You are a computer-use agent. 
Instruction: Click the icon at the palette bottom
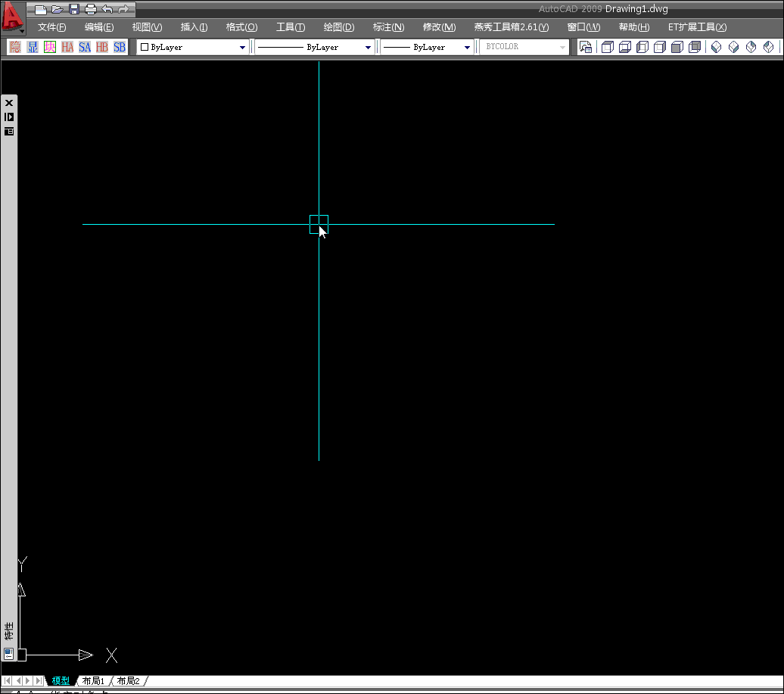pyautogui.click(x=8, y=653)
